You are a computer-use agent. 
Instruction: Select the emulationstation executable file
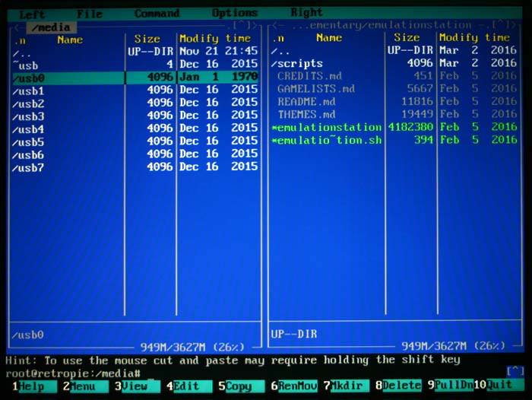(x=394, y=127)
